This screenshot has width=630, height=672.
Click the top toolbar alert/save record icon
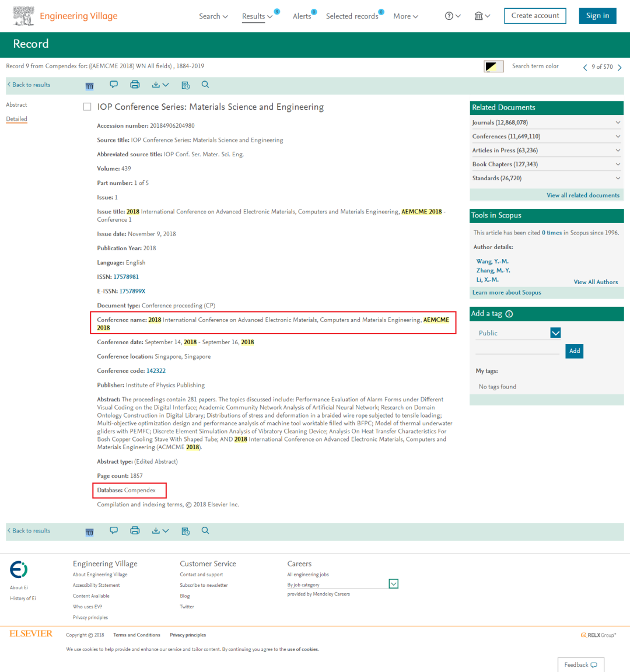tap(185, 85)
